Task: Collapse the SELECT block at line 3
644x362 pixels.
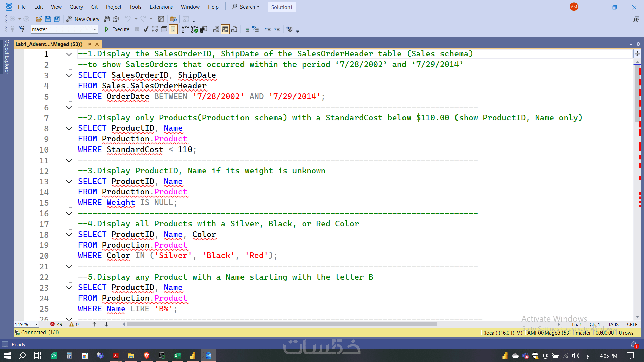Action: (69, 75)
